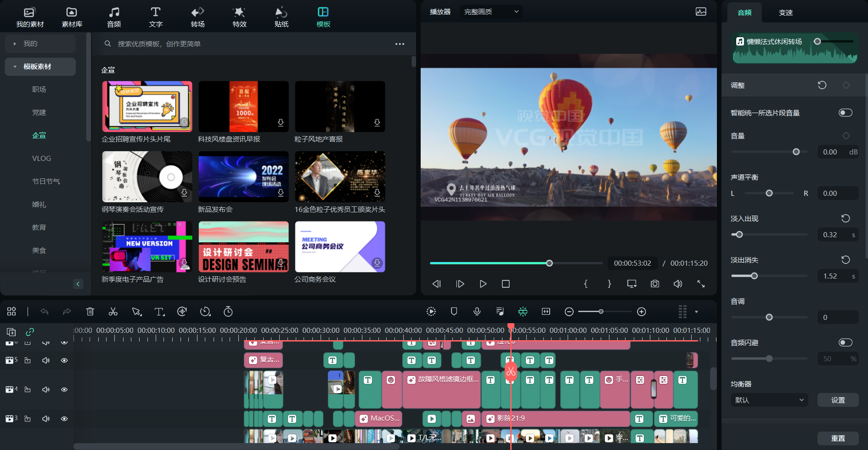Switch to the 变速 speed tab
Viewport: 868px width, 450px height.
point(785,12)
